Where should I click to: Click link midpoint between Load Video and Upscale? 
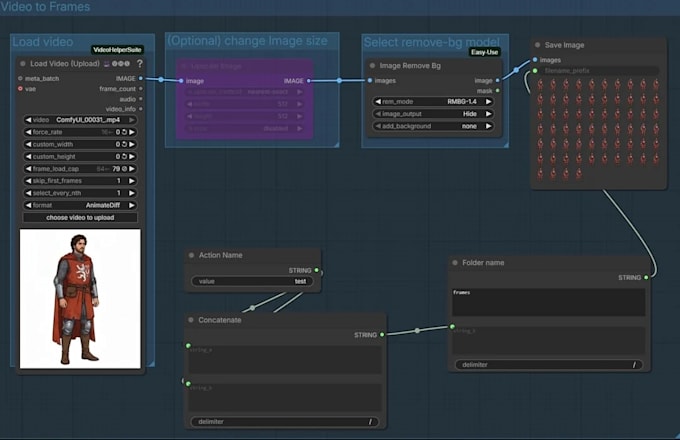point(161,80)
